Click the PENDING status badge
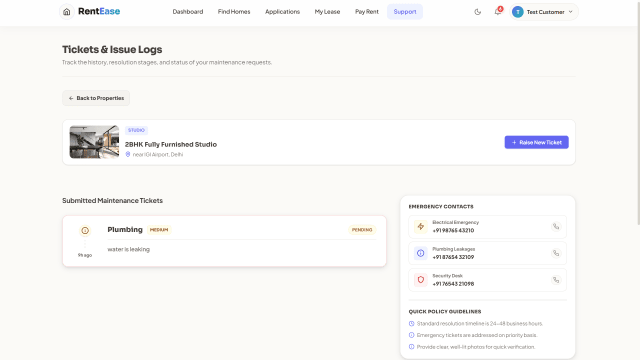The height and width of the screenshot is (360, 640). click(x=362, y=230)
